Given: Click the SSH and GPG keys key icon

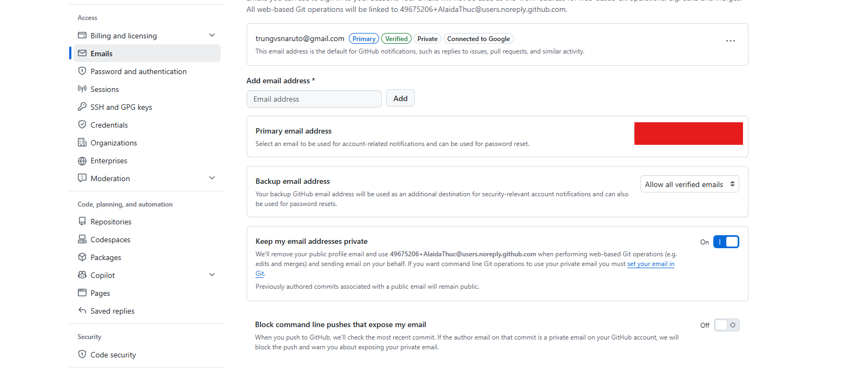Looking at the screenshot, I should pyautogui.click(x=82, y=107).
